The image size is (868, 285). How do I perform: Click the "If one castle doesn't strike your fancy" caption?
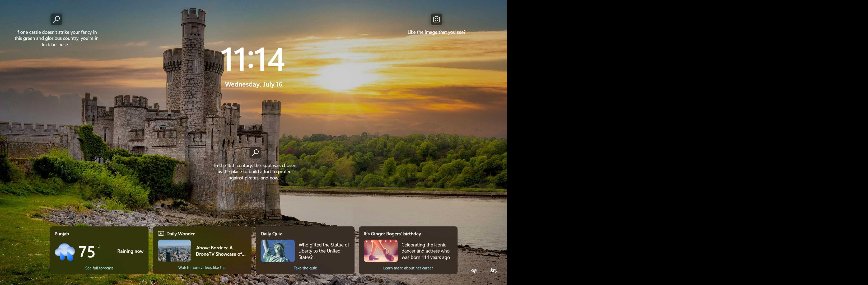point(57,38)
